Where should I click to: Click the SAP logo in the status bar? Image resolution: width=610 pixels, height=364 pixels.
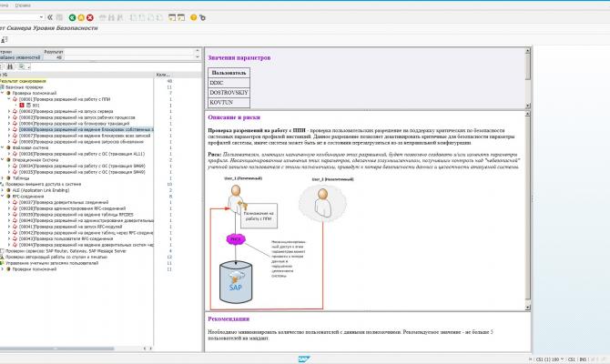click(x=304, y=359)
